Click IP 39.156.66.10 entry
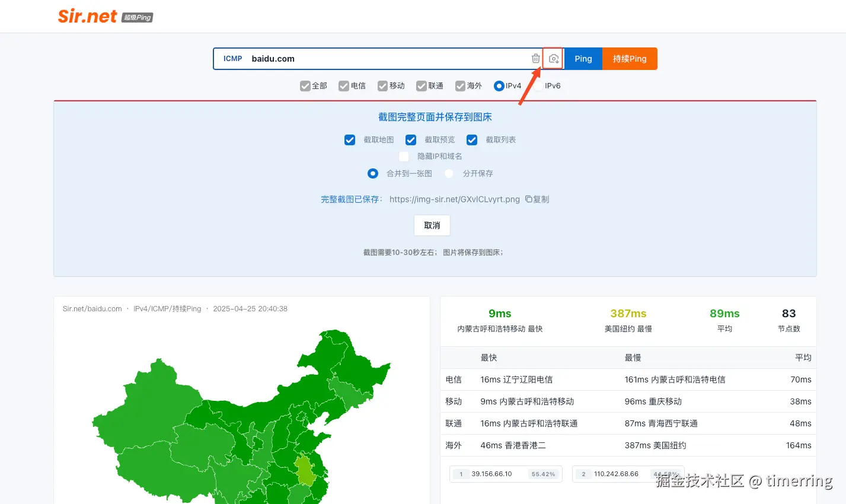This screenshot has height=504, width=846. 506,474
